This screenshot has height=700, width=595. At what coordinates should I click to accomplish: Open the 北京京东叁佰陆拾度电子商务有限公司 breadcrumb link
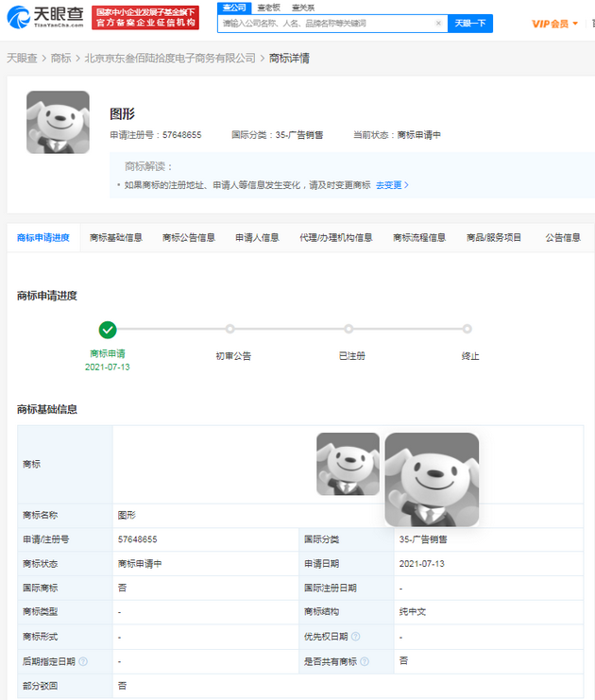coord(170,59)
